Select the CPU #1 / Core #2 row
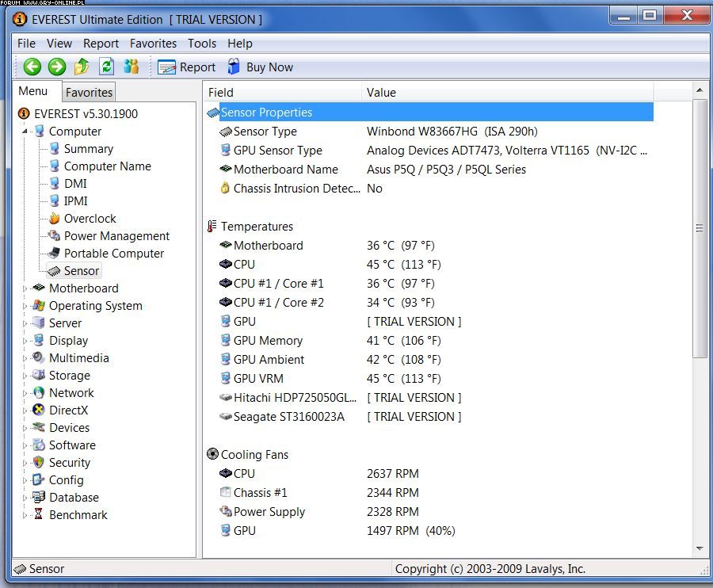Screen dimensions: 713x588 429,303
